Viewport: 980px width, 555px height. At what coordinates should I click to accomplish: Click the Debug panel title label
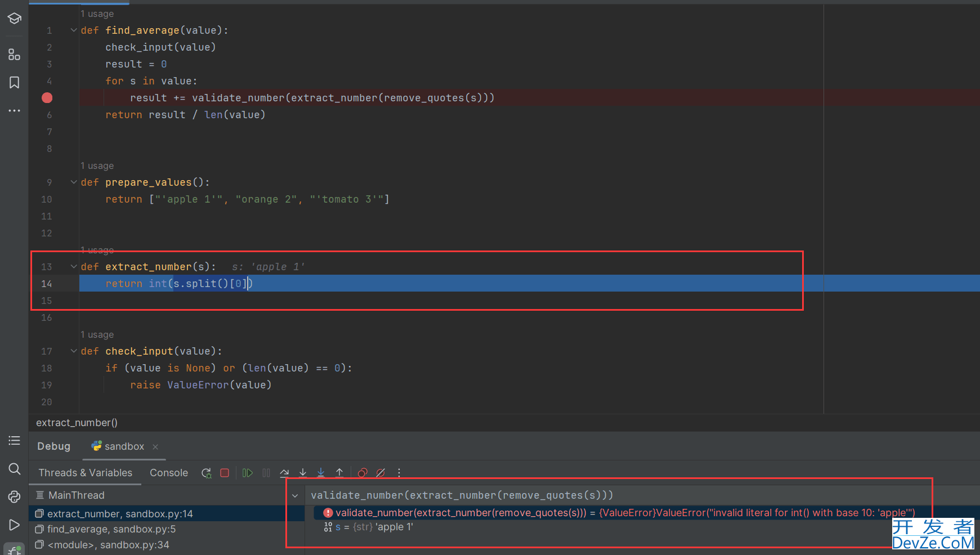point(54,446)
